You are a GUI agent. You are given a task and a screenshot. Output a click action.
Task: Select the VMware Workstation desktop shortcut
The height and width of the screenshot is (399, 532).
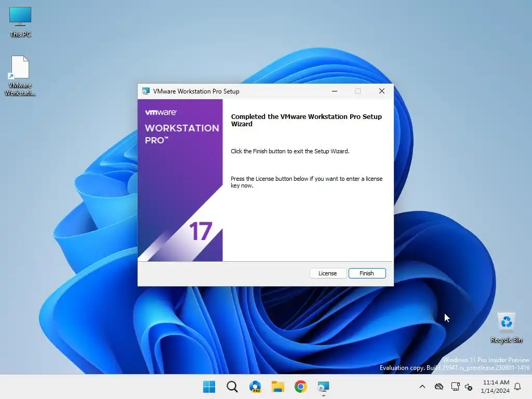20,76
